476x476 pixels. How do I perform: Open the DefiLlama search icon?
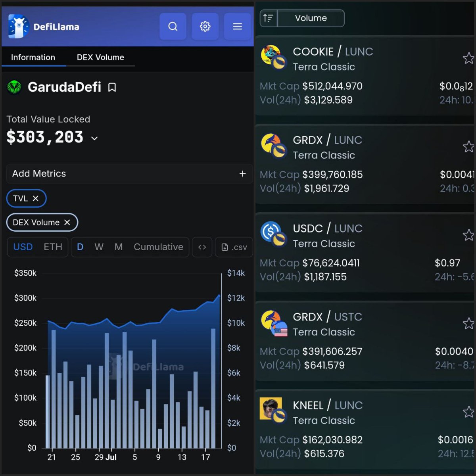(x=173, y=26)
